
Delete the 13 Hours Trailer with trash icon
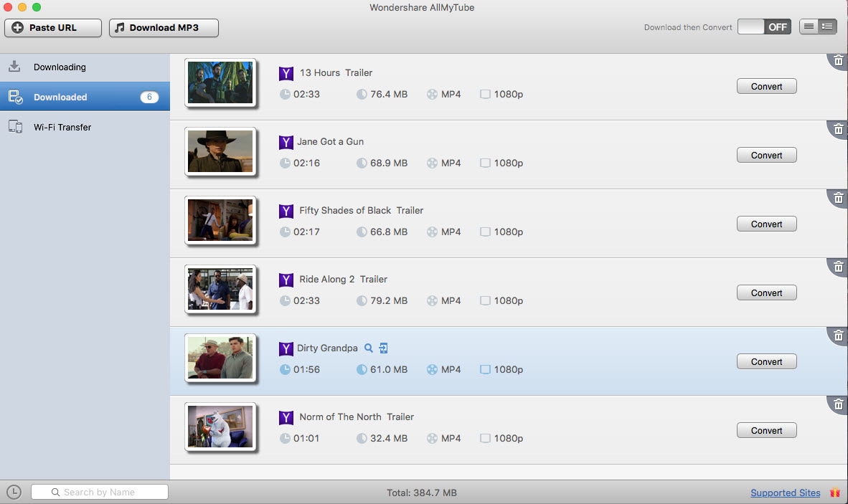click(838, 60)
